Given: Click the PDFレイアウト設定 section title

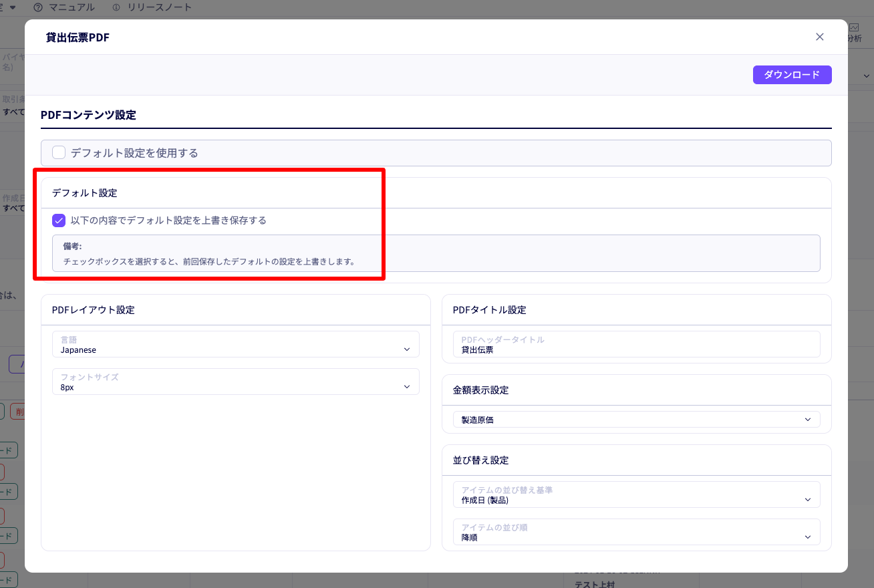Looking at the screenshot, I should [x=94, y=310].
